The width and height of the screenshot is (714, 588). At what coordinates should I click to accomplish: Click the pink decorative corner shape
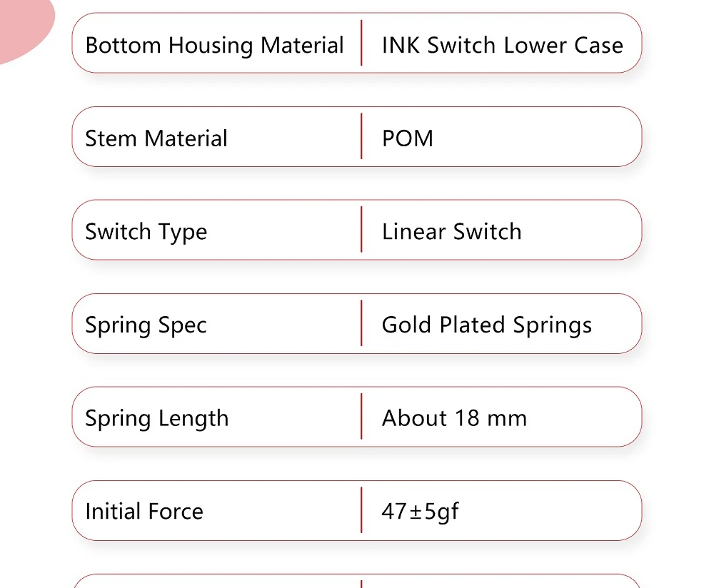(23, 25)
